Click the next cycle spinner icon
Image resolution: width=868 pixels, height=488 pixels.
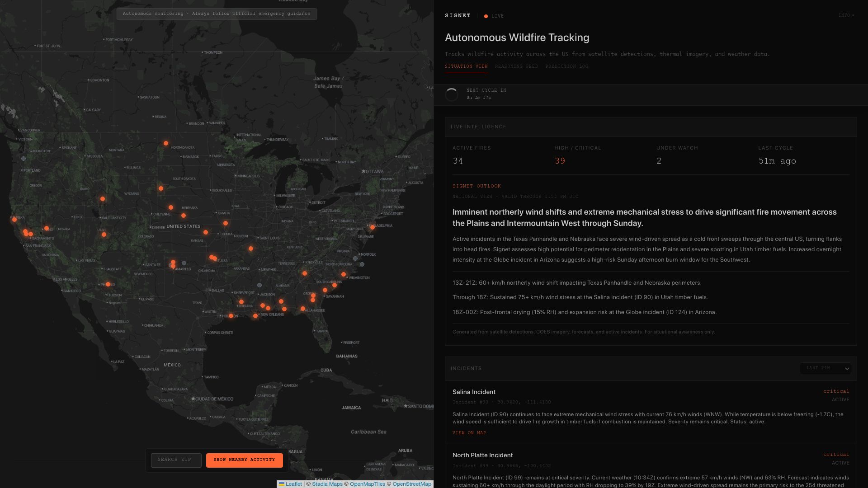(452, 94)
